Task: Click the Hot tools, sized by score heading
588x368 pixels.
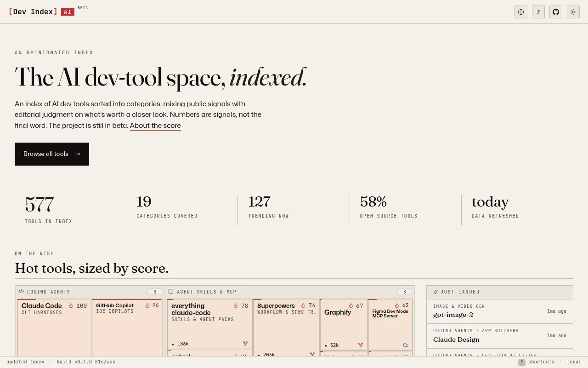Action: coord(91,268)
